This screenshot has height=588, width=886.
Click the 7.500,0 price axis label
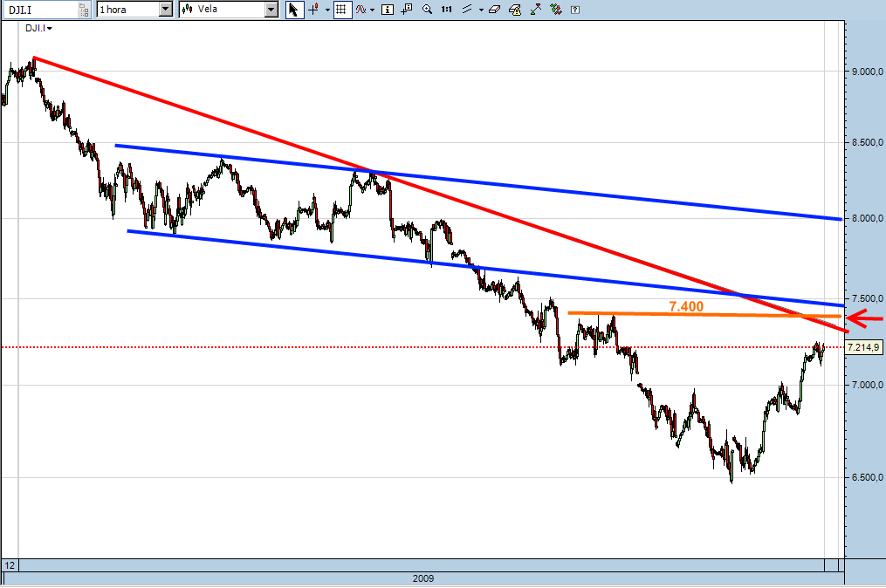click(x=868, y=298)
